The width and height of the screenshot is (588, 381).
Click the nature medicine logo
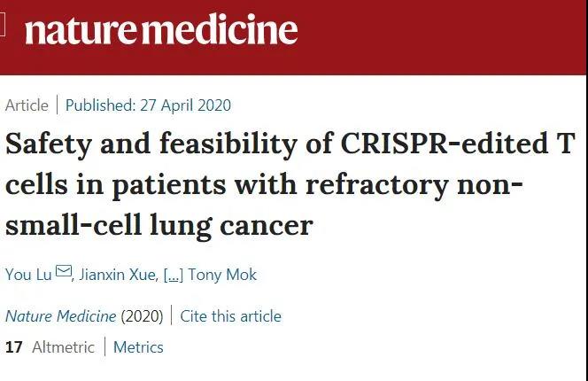[161, 29]
